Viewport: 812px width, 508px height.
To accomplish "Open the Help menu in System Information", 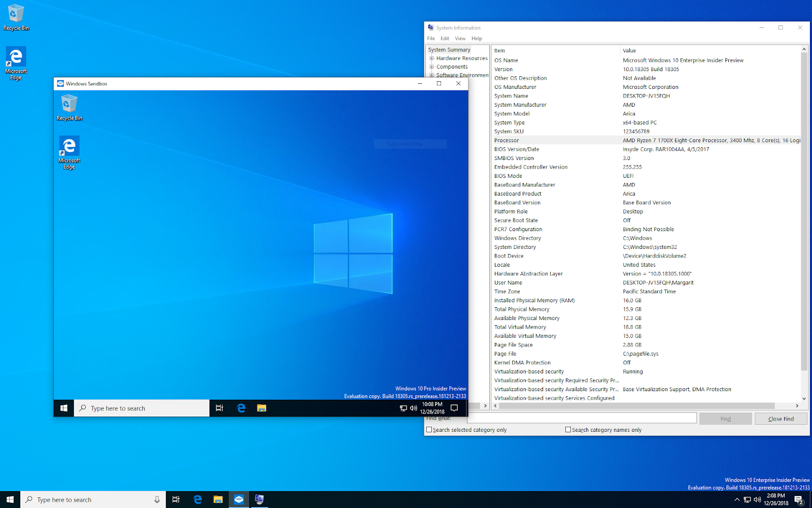I will [x=477, y=39].
